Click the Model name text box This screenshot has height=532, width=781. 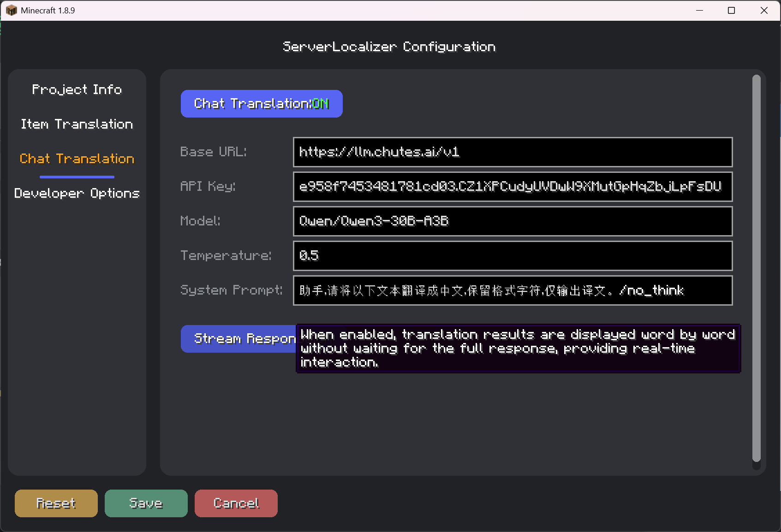[513, 221]
